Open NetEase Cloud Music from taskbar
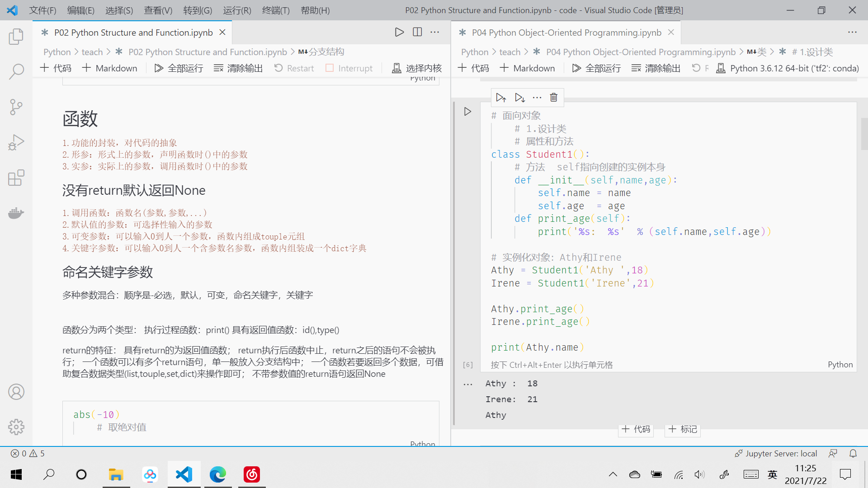This screenshot has height=488, width=868. [x=252, y=474]
